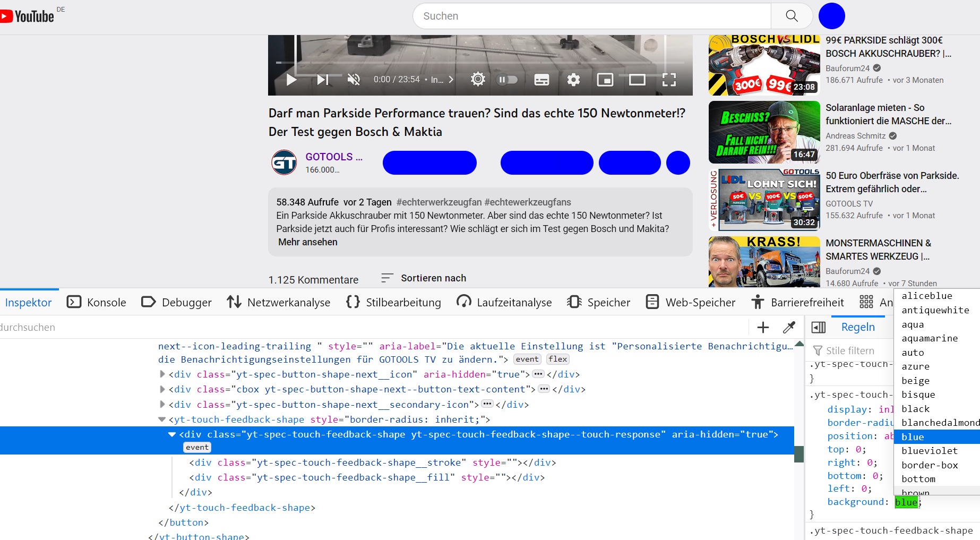Click the YouTube logo
980x540 pixels.
point(27,16)
